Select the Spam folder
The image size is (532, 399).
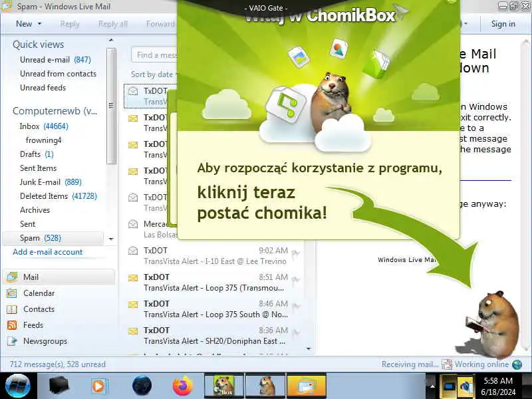click(53, 238)
